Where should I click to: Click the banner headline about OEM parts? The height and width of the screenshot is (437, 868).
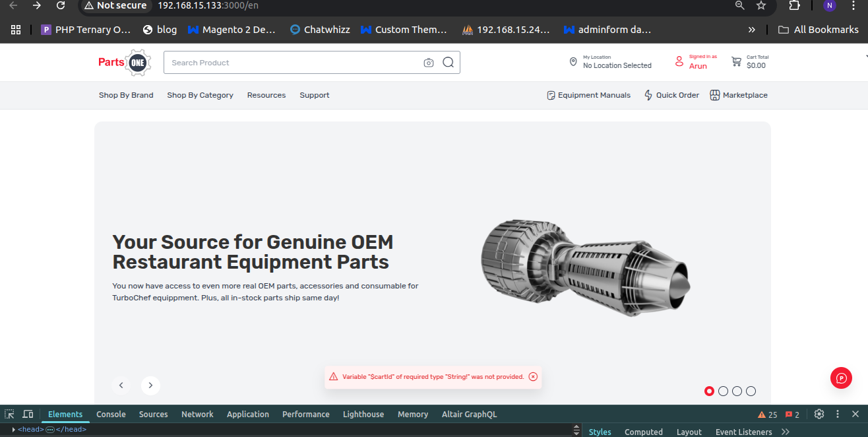253,252
